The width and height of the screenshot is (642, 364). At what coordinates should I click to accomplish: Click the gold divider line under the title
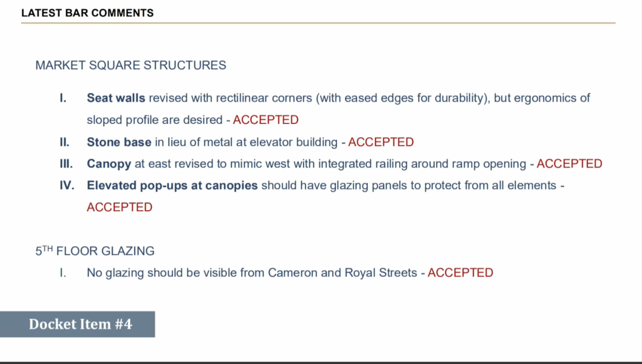click(x=318, y=23)
